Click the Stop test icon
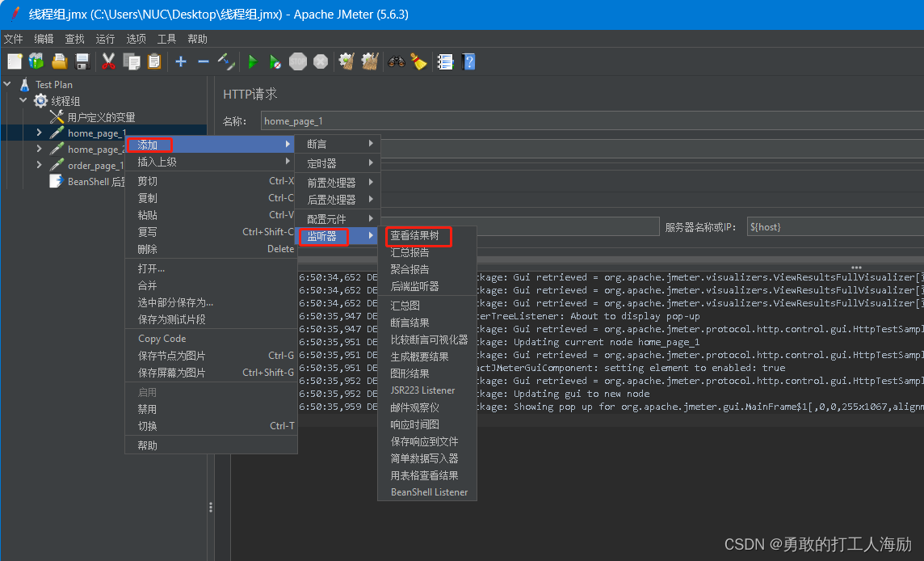Screen dimensions: 924x561 click(x=298, y=61)
